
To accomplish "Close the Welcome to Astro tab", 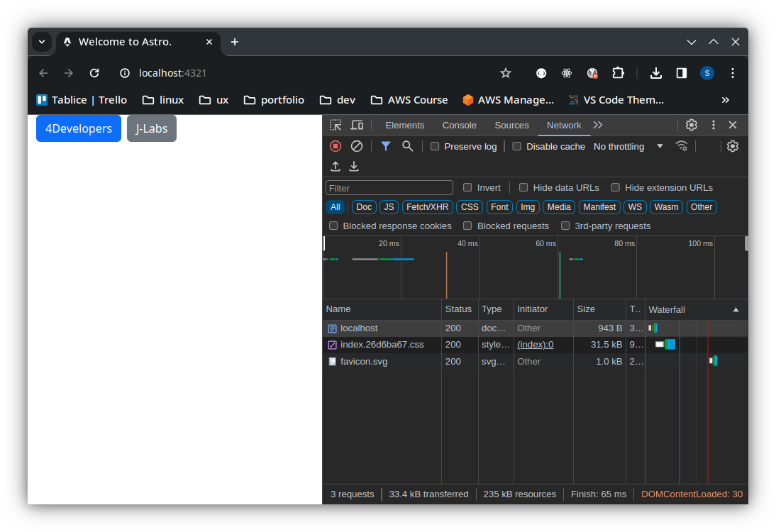I will click(x=209, y=42).
